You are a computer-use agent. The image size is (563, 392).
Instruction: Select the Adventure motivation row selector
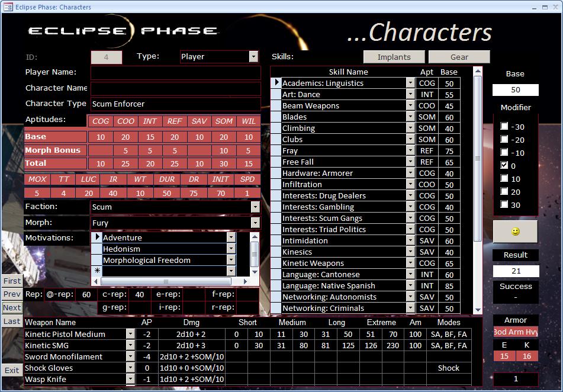[97, 237]
